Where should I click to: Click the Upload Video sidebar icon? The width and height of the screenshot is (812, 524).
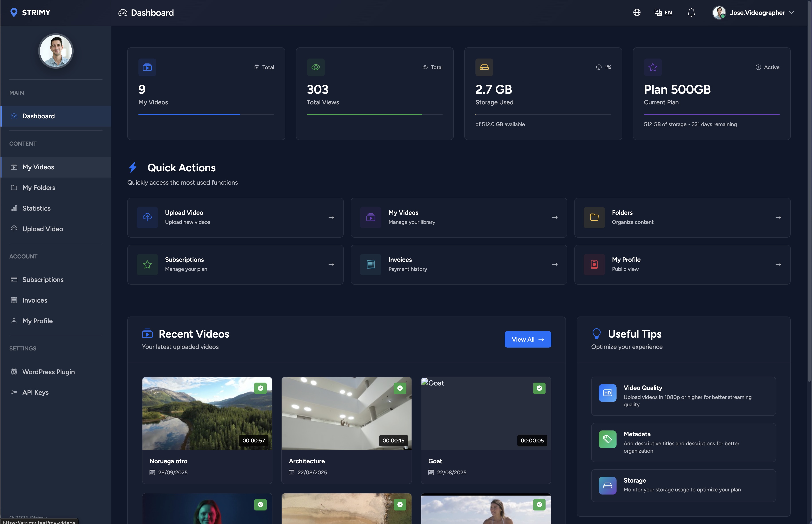point(14,229)
